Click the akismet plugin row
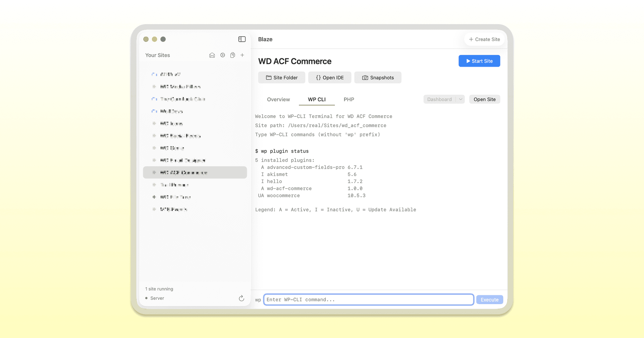This screenshot has height=338, width=644. click(309, 174)
